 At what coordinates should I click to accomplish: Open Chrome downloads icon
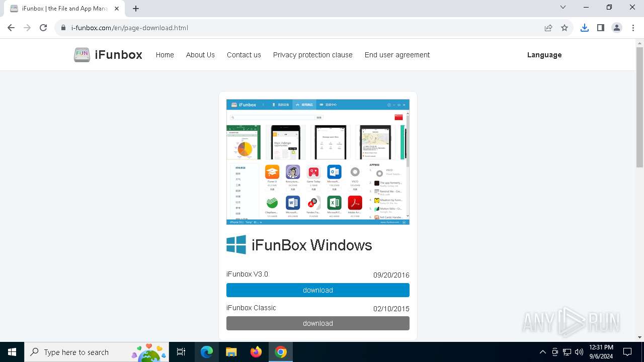pyautogui.click(x=584, y=28)
